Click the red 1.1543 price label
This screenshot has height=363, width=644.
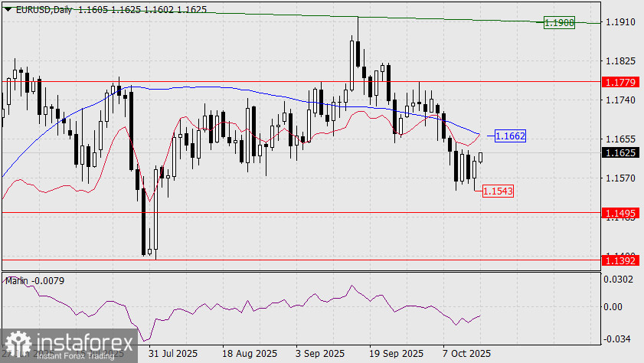(x=498, y=191)
